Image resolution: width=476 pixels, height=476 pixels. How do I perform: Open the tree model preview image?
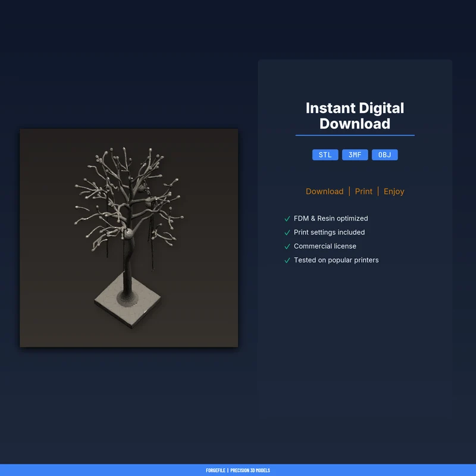click(x=129, y=238)
